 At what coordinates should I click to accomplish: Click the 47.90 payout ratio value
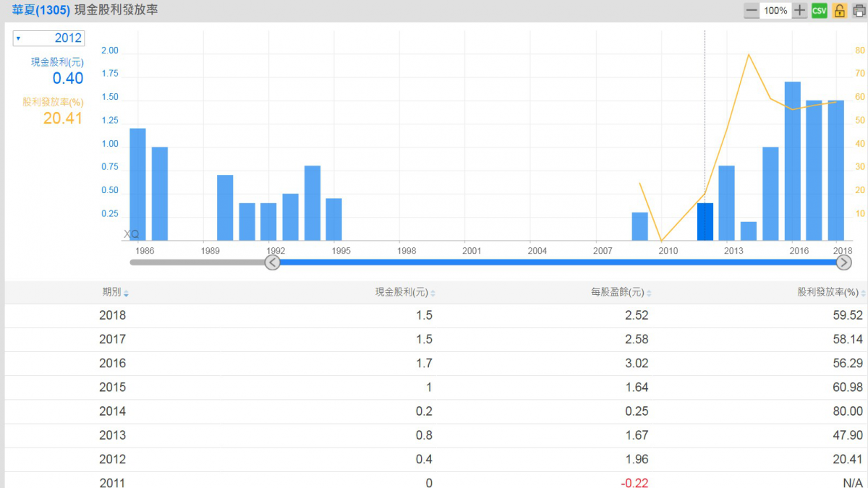tap(848, 435)
